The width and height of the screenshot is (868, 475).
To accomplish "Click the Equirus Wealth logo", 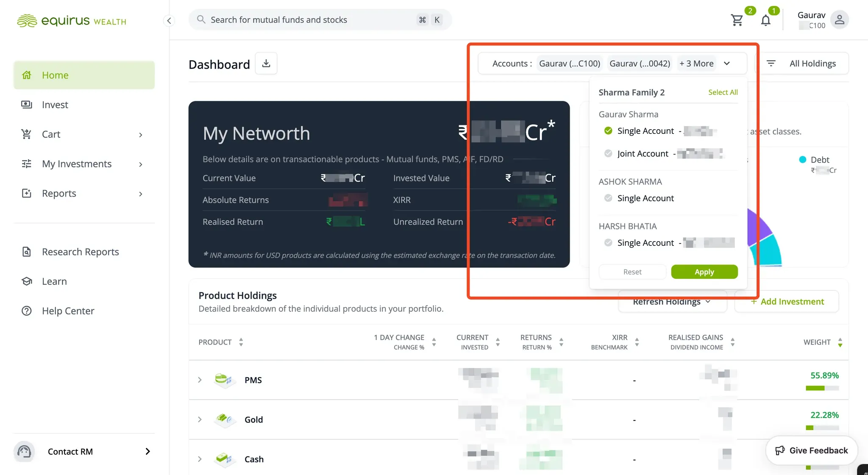I will [71, 20].
